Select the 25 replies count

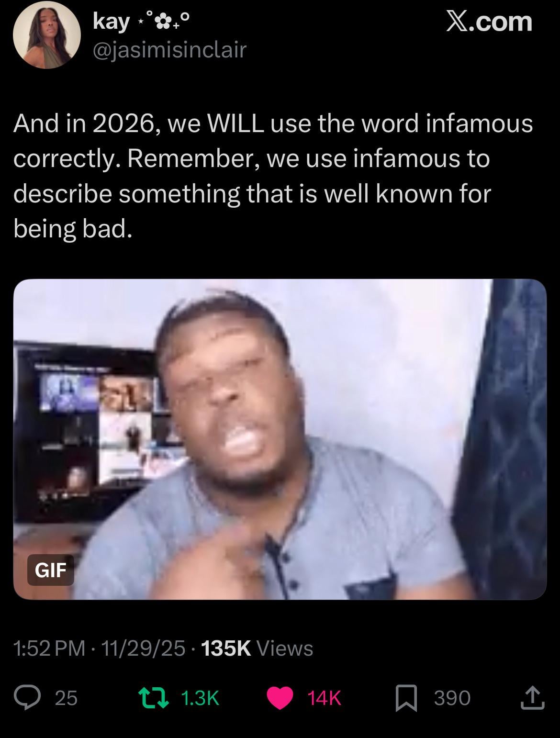pyautogui.click(x=66, y=698)
